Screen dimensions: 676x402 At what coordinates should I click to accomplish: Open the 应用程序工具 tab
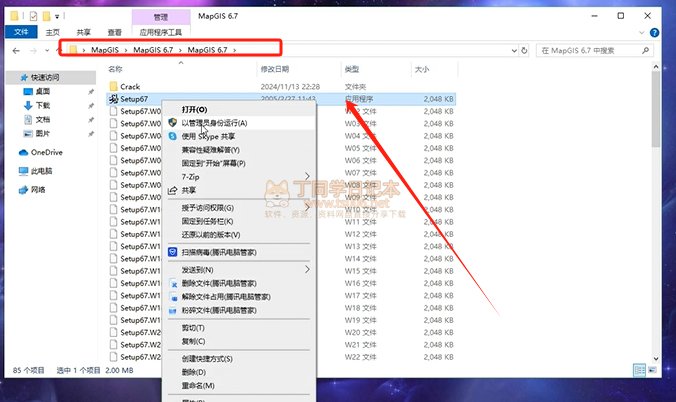point(161,32)
